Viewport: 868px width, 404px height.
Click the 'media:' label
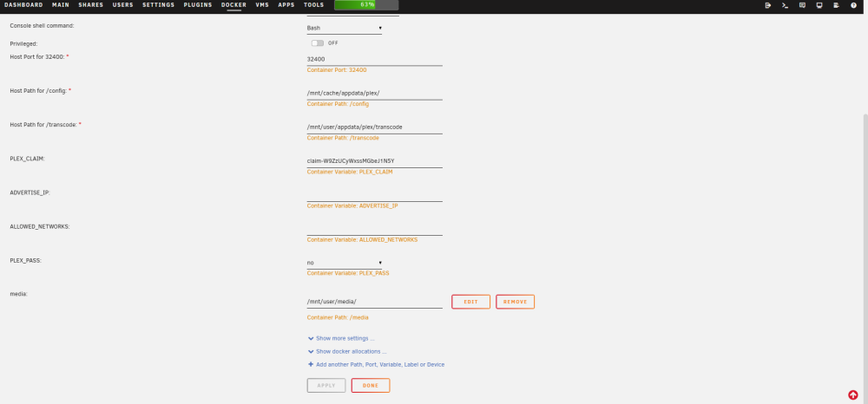tap(19, 294)
